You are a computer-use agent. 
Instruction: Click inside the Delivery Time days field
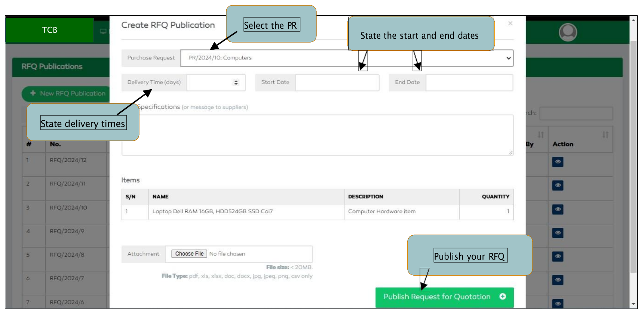tap(216, 83)
